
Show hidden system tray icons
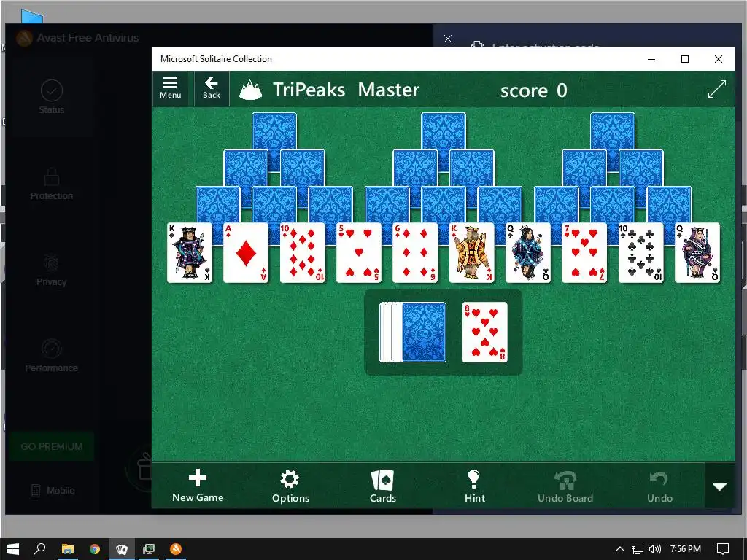coord(620,549)
